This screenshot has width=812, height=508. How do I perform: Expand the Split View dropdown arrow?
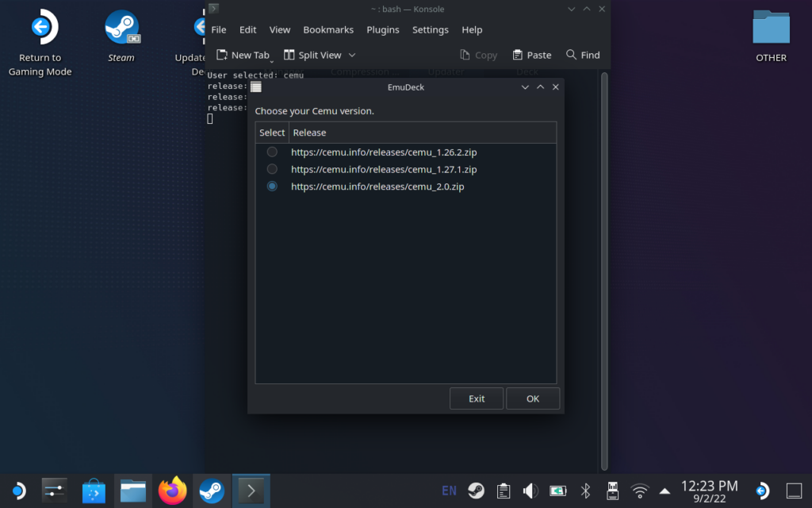(352, 55)
